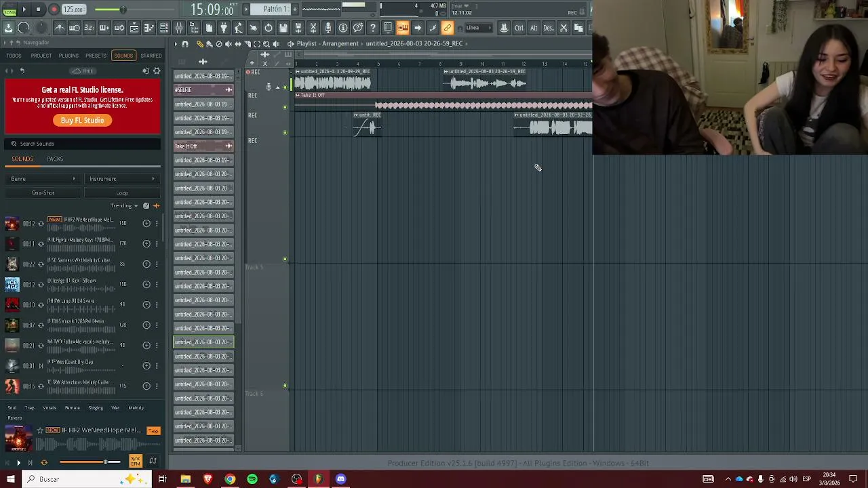868x488 pixels.
Task: Select the Pencil draw tool in playlist
Action: 199,44
